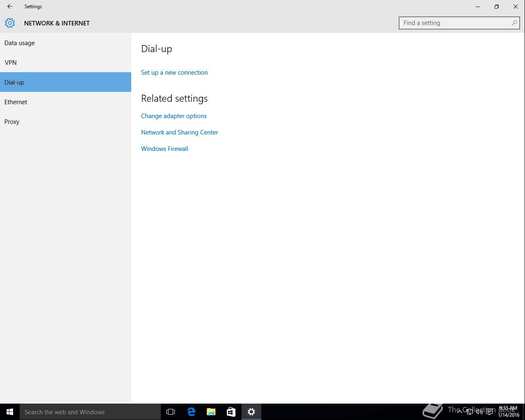Show hidden system tray icons

[459, 412]
